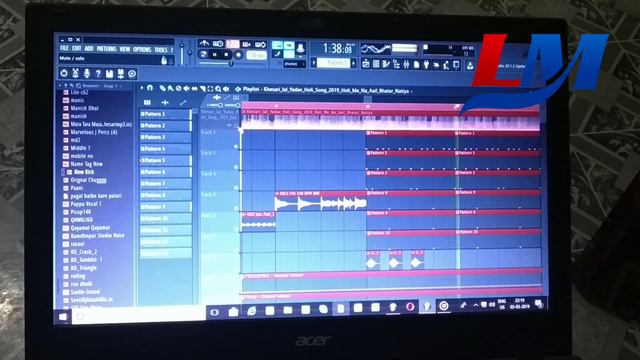The image size is (640, 360).
Task: Select Pattern 5 in the picker
Action: [165, 160]
